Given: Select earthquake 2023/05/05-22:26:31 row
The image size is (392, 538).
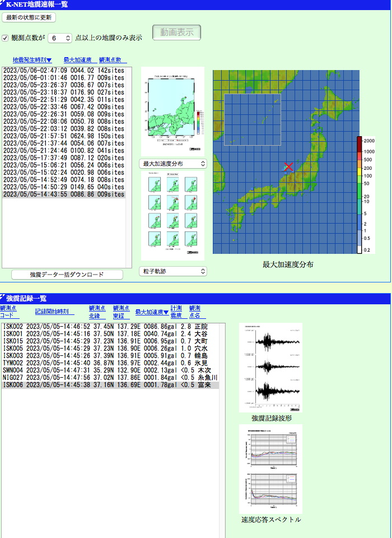Looking at the screenshot, I should coord(64,114).
